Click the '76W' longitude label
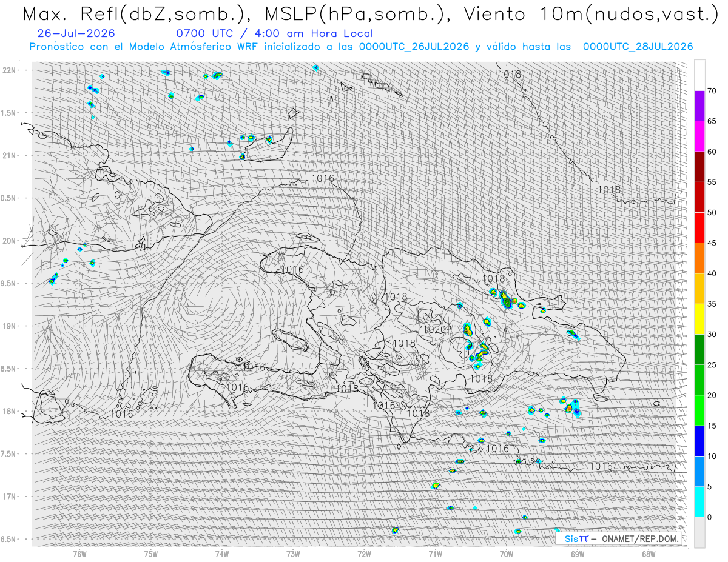Viewport: 728px width, 562px height. [79, 553]
